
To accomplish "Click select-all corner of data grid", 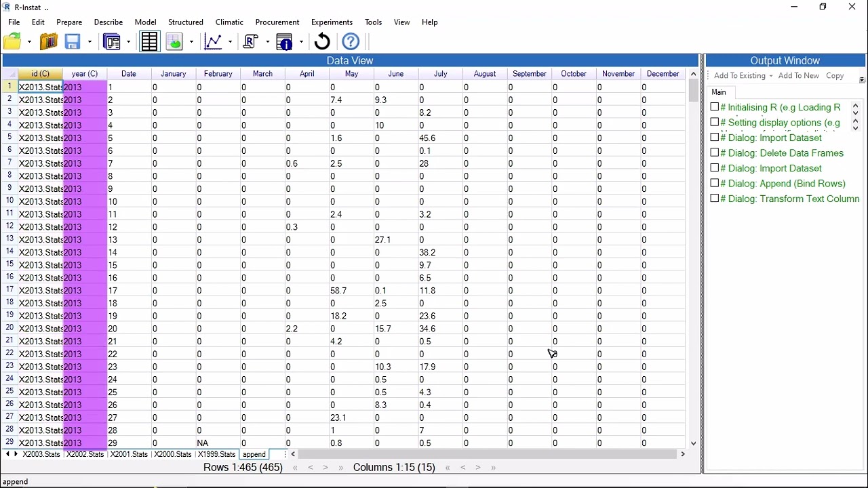I will (10, 74).
